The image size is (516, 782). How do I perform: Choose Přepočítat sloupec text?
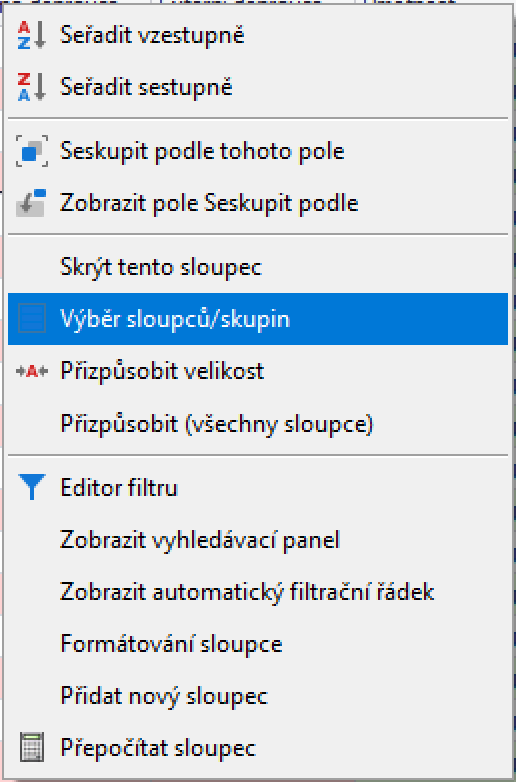tap(158, 748)
